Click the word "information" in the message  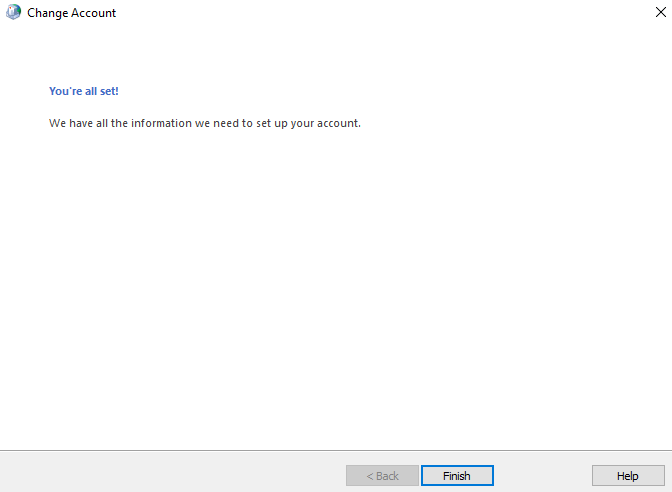(x=164, y=123)
